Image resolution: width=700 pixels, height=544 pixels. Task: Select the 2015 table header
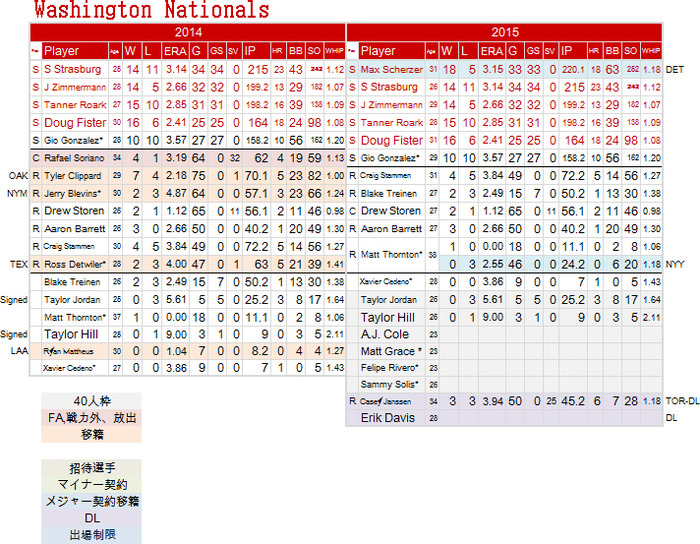click(x=504, y=32)
